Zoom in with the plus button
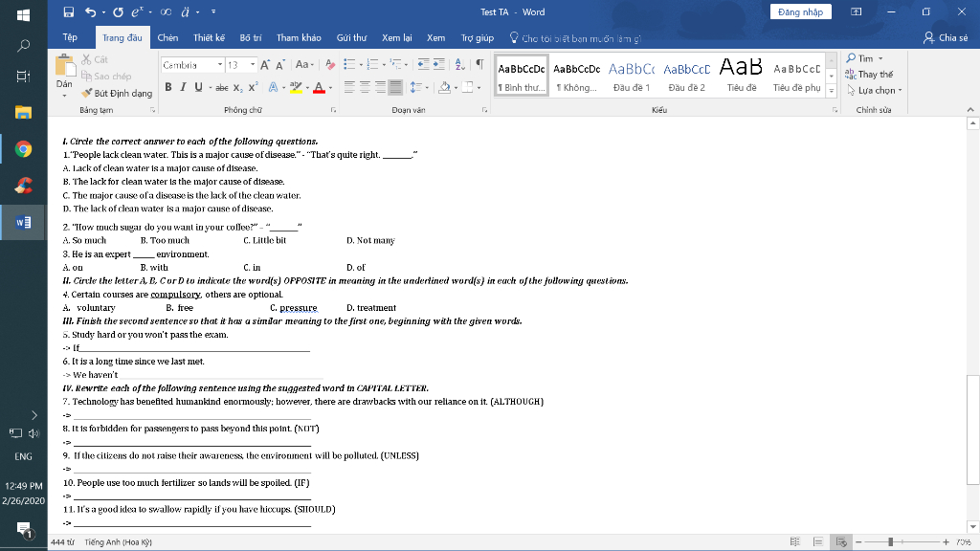This screenshot has width=980, height=551. click(x=946, y=542)
